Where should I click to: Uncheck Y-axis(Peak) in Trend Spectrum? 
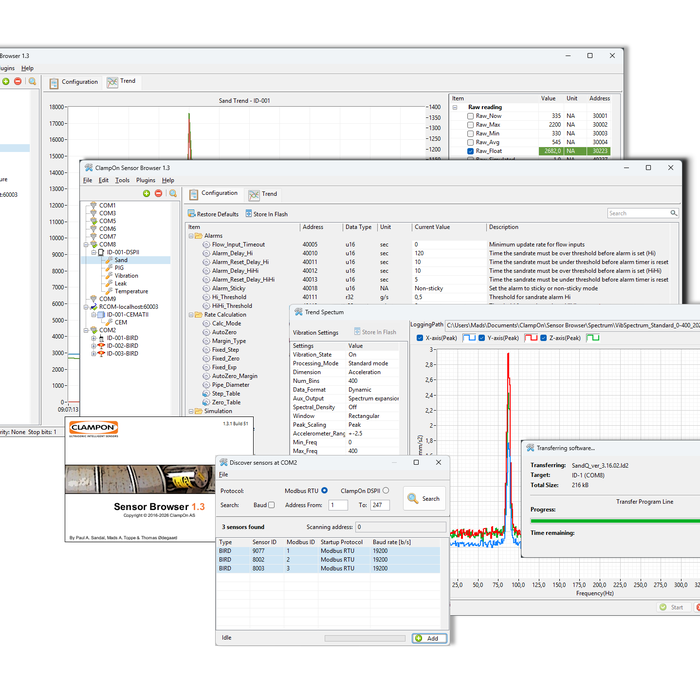coord(482,338)
